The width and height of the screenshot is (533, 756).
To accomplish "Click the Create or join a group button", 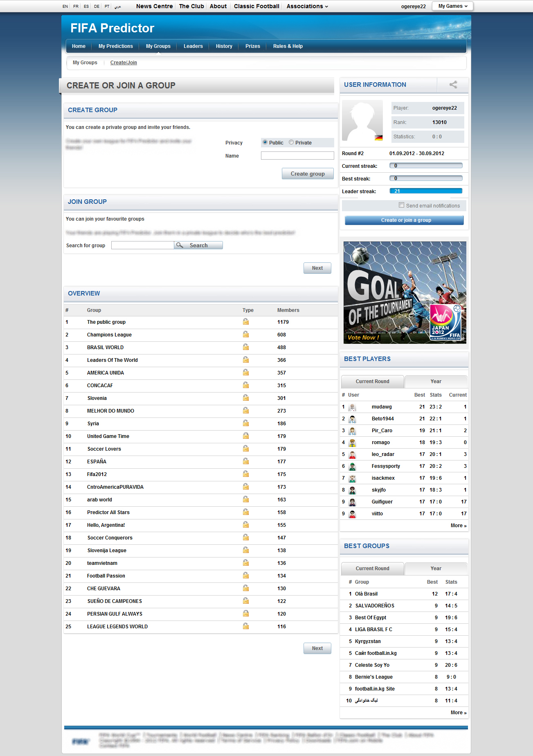I will coord(404,220).
